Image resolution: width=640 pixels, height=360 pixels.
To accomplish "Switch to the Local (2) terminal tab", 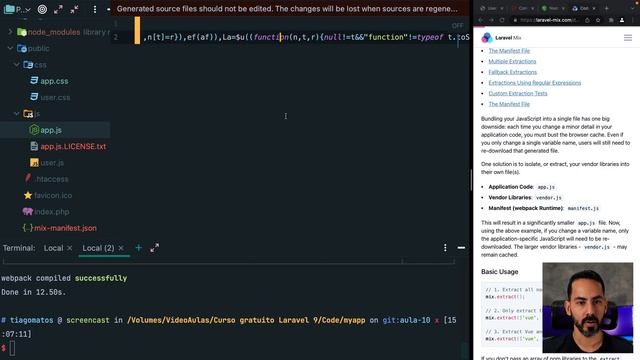I will (98, 248).
